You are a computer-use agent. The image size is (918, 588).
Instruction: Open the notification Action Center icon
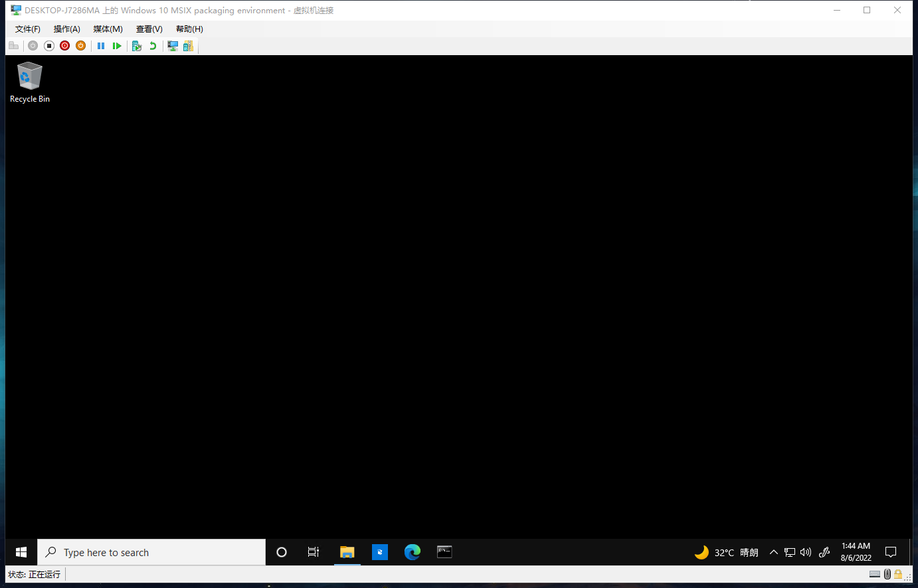[891, 552]
